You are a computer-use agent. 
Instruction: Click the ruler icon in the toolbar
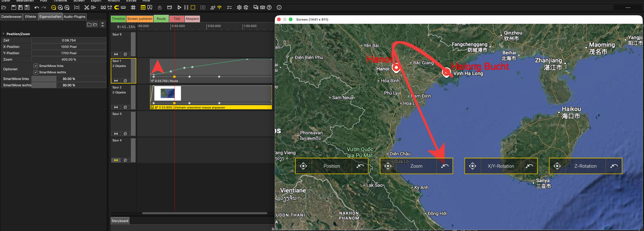click(x=123, y=7)
